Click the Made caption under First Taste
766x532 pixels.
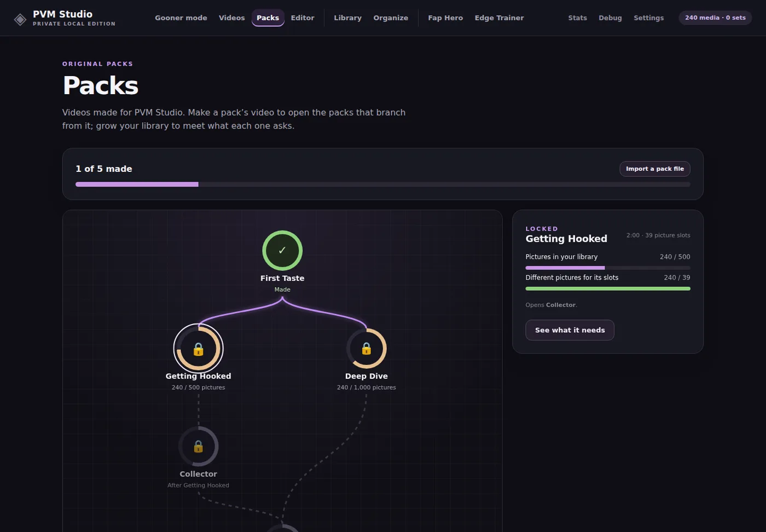coord(282,290)
